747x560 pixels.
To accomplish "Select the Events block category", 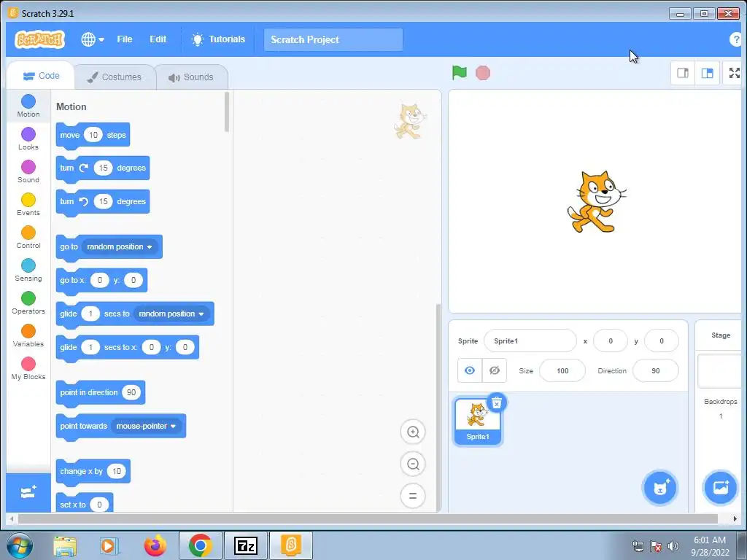I will 28,204.
